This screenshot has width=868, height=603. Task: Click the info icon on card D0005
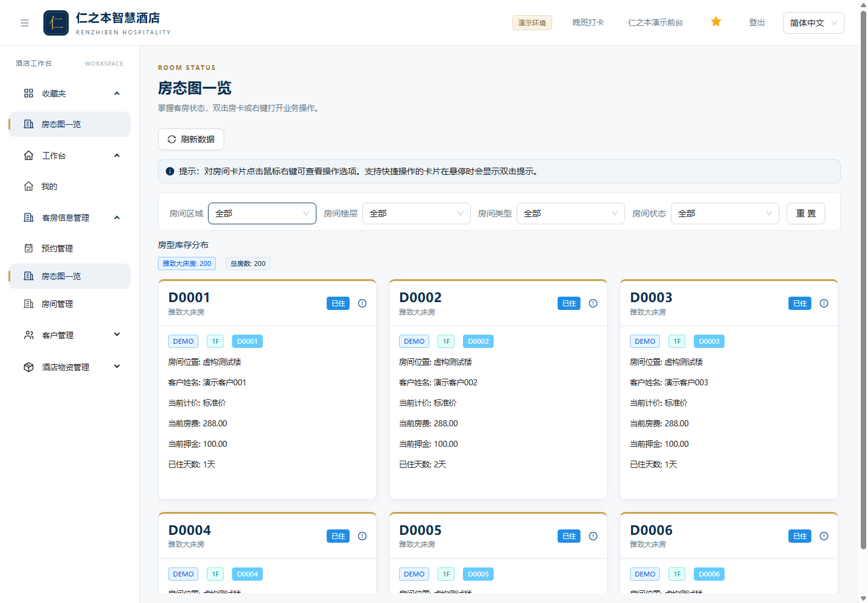593,536
